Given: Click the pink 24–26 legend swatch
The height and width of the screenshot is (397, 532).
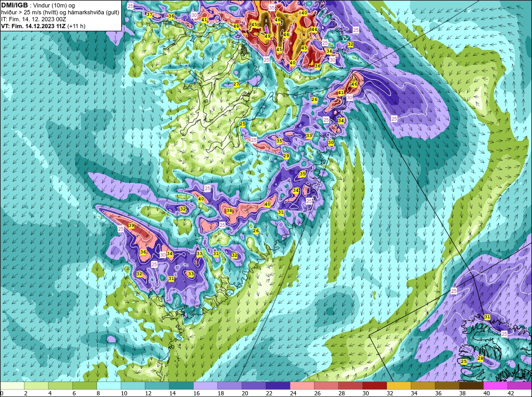Looking at the screenshot, I should [x=302, y=386].
